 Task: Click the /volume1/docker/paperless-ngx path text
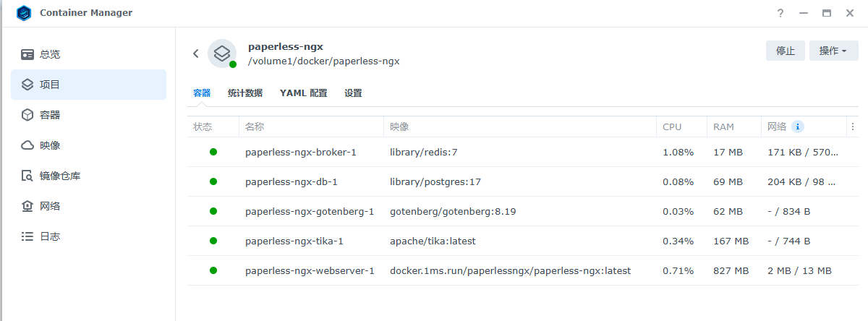pos(324,61)
